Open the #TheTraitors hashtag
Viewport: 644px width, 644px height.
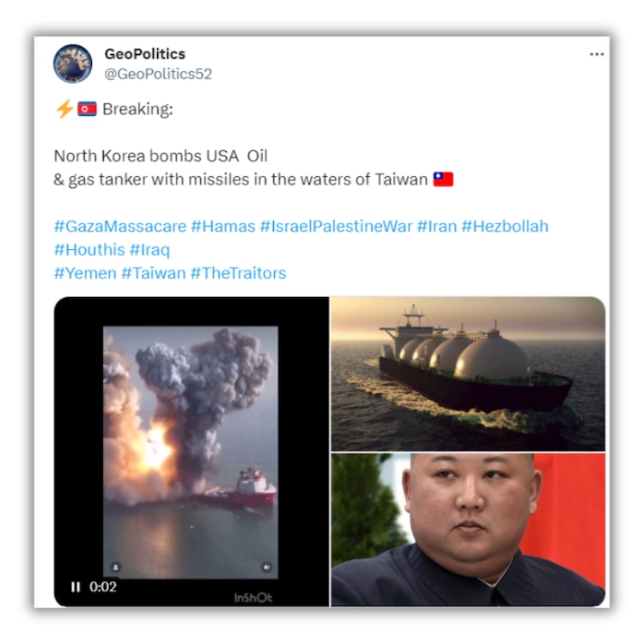238,273
